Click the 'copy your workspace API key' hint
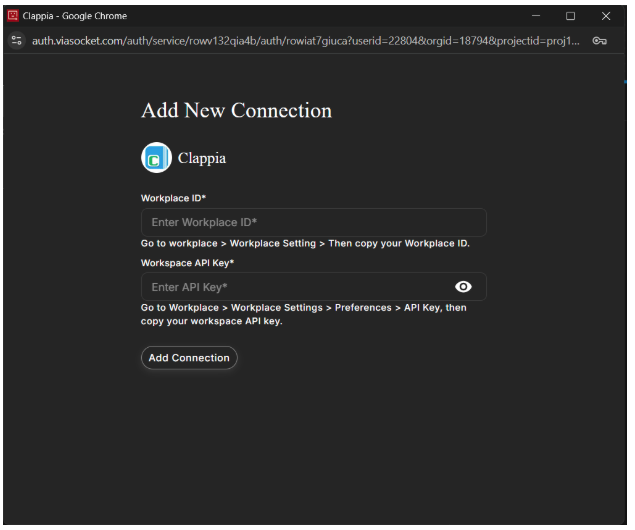This screenshot has height=530, width=635. (x=211, y=321)
